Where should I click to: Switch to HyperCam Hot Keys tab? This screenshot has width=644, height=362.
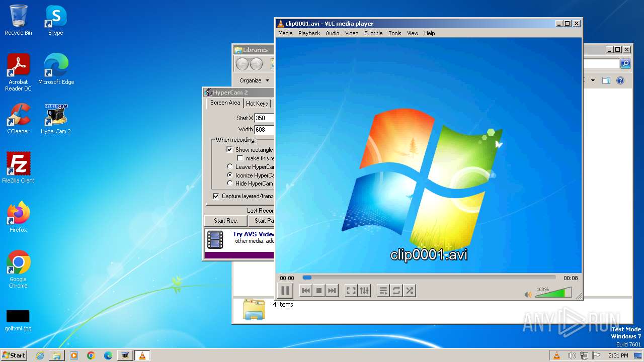click(257, 103)
